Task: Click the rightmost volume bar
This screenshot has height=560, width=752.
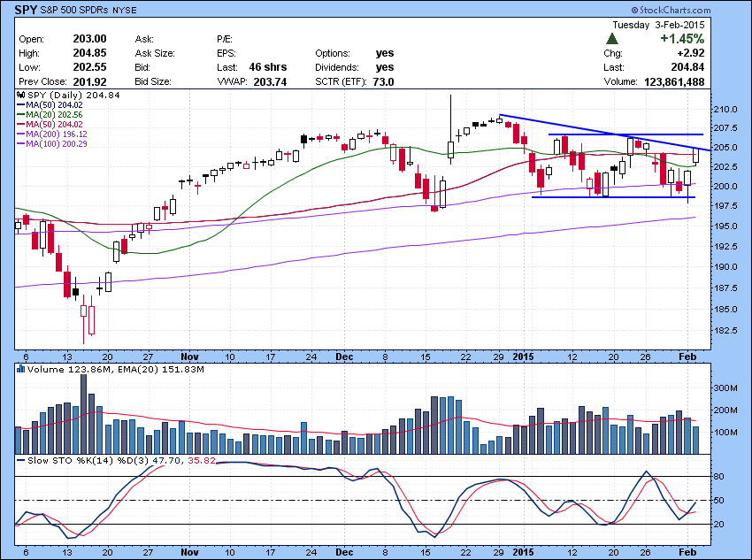Action: click(x=696, y=441)
